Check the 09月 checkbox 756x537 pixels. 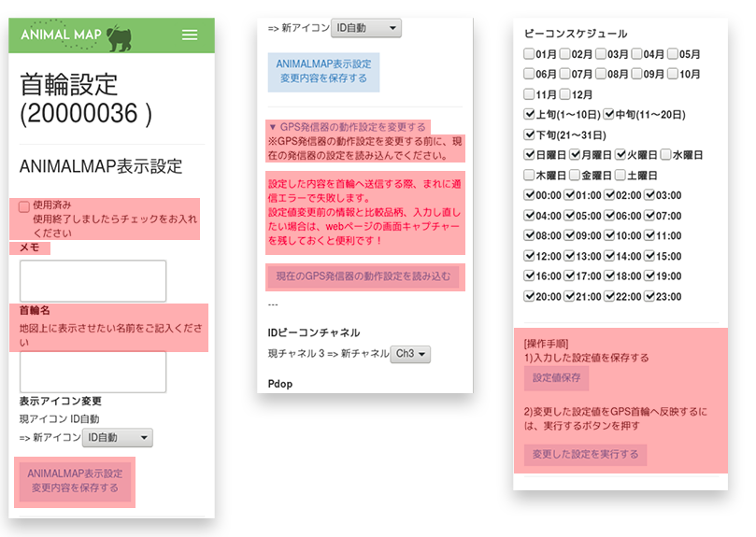[637, 74]
